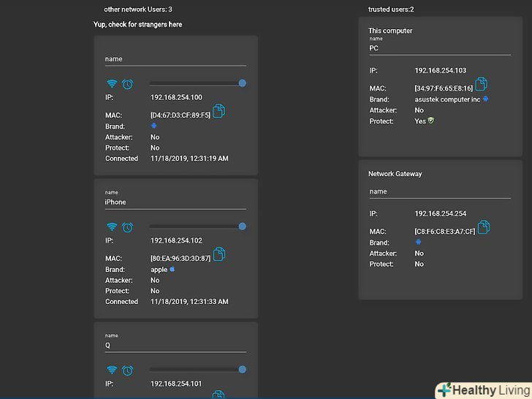
Task: Click the brand icon next to asustek computer inc
Action: point(485,99)
